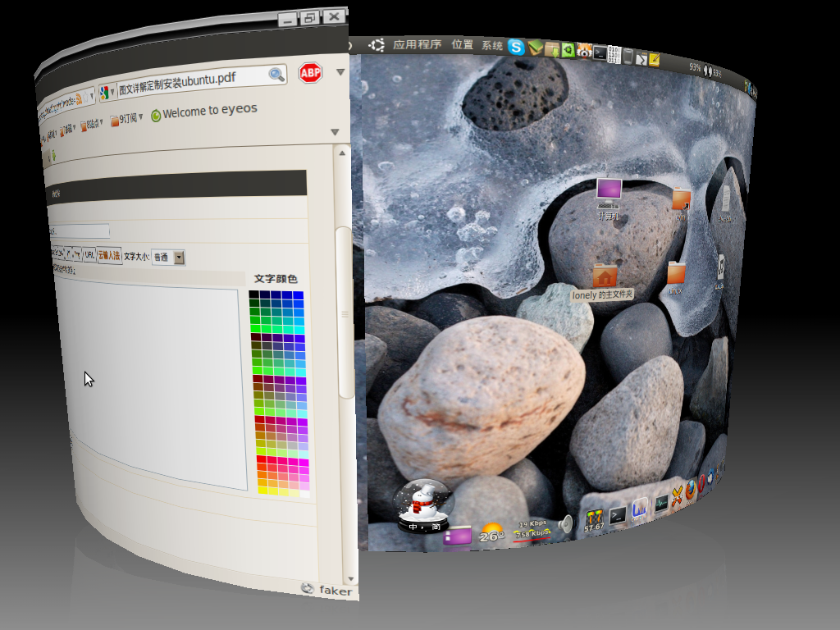Screen dimensions: 840x630
Task: Click the faker status bar entry
Action: pos(328,590)
